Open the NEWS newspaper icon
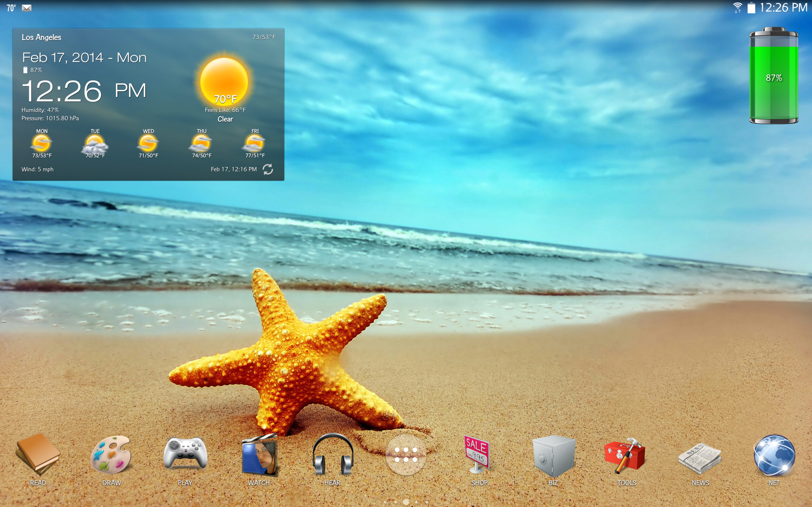 point(700,457)
